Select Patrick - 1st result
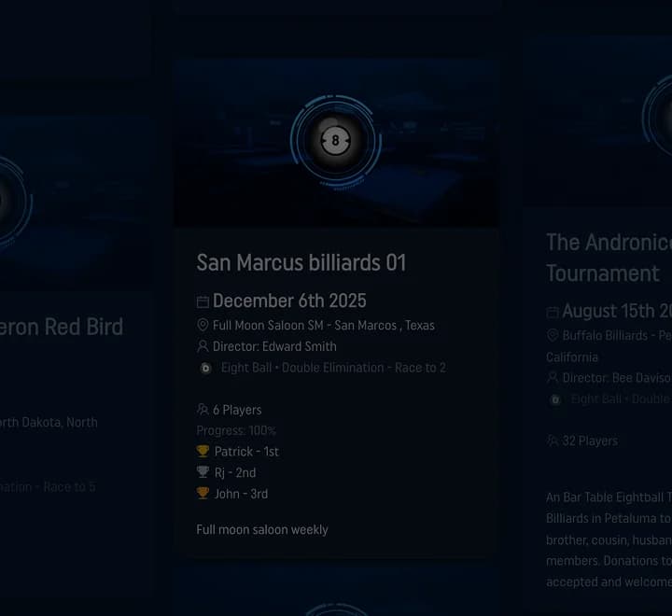Screen dimensions: 672x616 coord(246,452)
